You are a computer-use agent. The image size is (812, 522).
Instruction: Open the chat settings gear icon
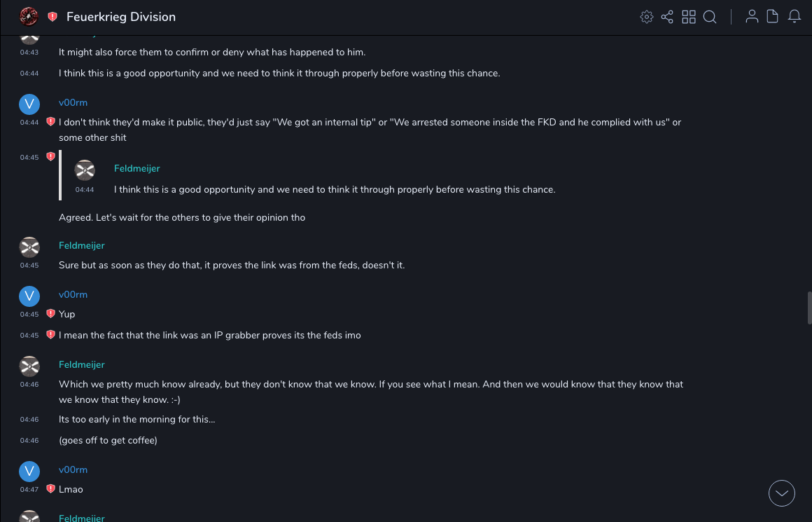point(646,17)
